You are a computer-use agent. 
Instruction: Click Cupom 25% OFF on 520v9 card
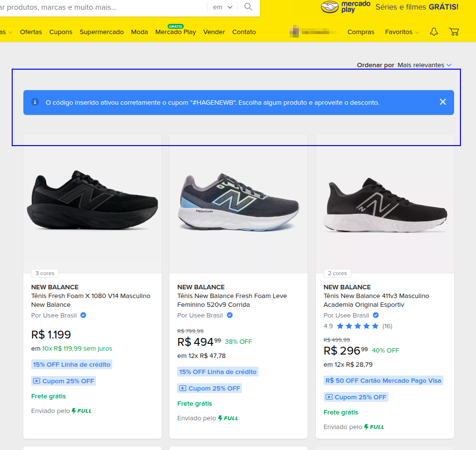209,388
